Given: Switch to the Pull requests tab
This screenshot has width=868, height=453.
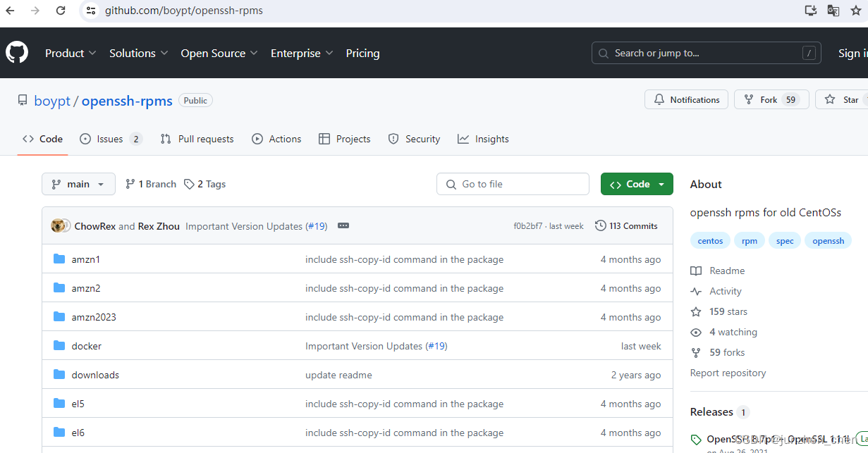Looking at the screenshot, I should (x=197, y=139).
